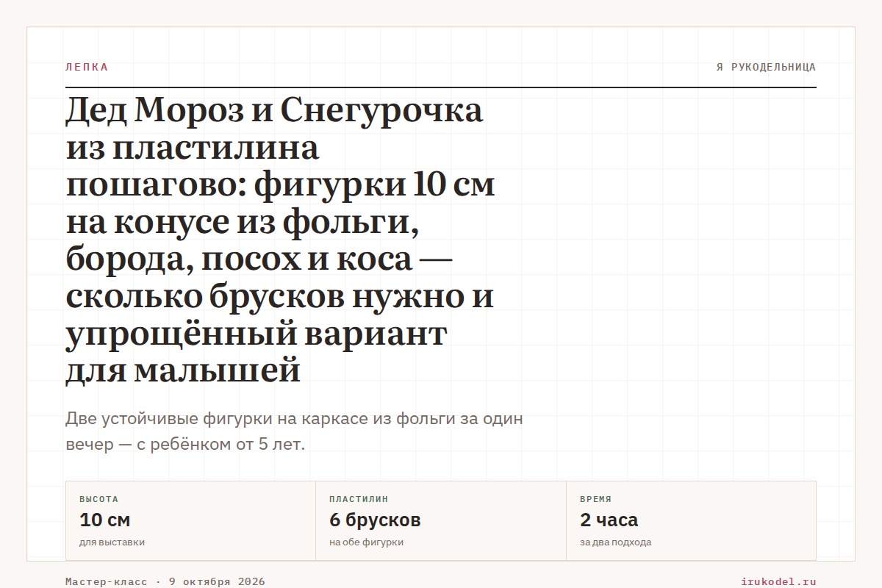Click the ВЫСОТА label
The image size is (882, 588).
point(98,499)
